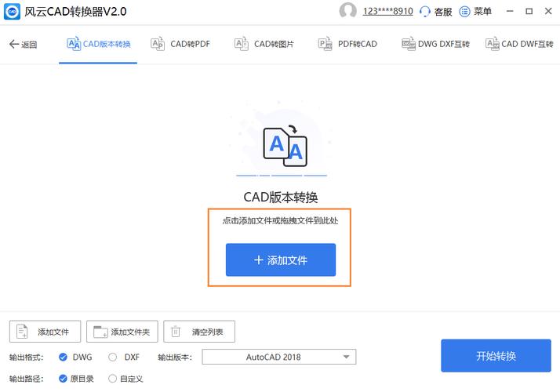Click the 输出路径 label text
Viewport: 560px width, 392px height.
26,379
